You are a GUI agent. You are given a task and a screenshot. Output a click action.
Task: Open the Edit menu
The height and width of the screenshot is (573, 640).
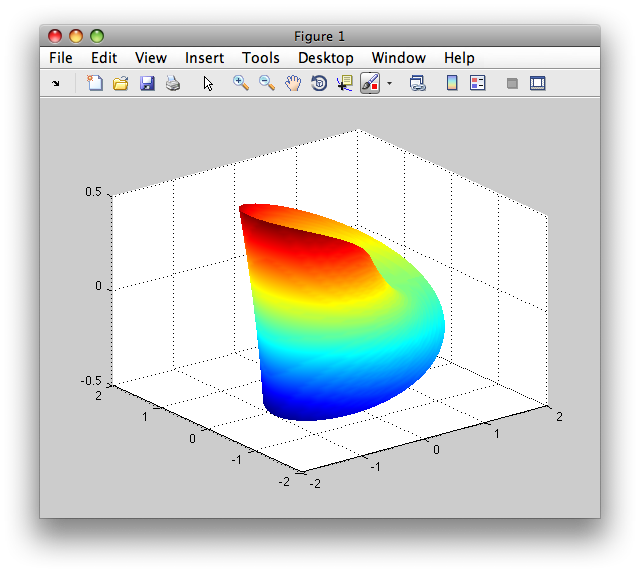pyautogui.click(x=104, y=58)
